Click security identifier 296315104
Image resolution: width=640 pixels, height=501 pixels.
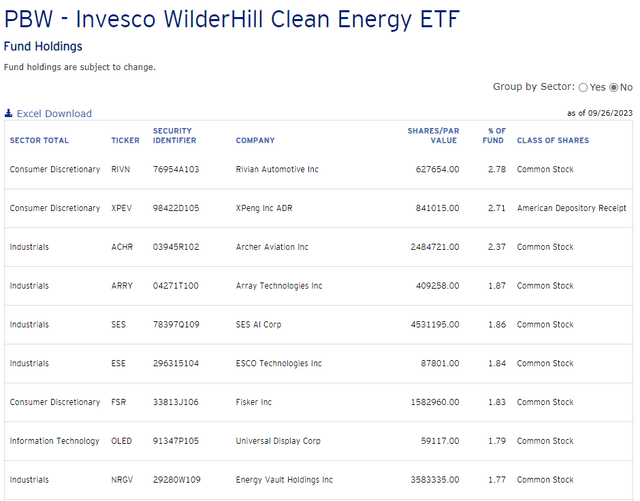[176, 363]
